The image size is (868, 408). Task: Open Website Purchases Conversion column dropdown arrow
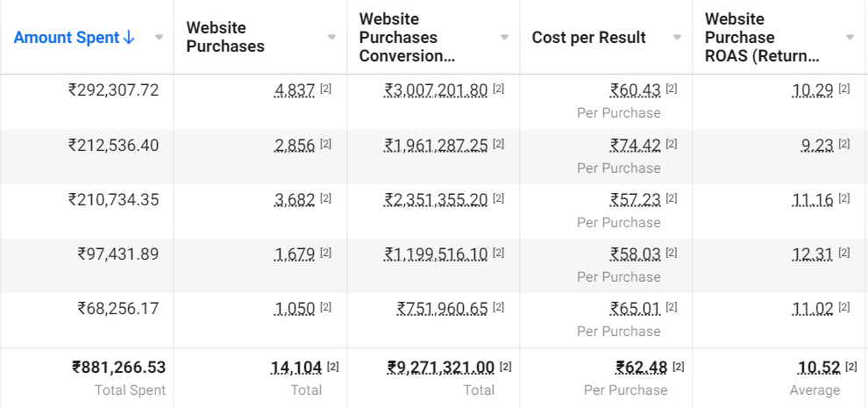504,38
